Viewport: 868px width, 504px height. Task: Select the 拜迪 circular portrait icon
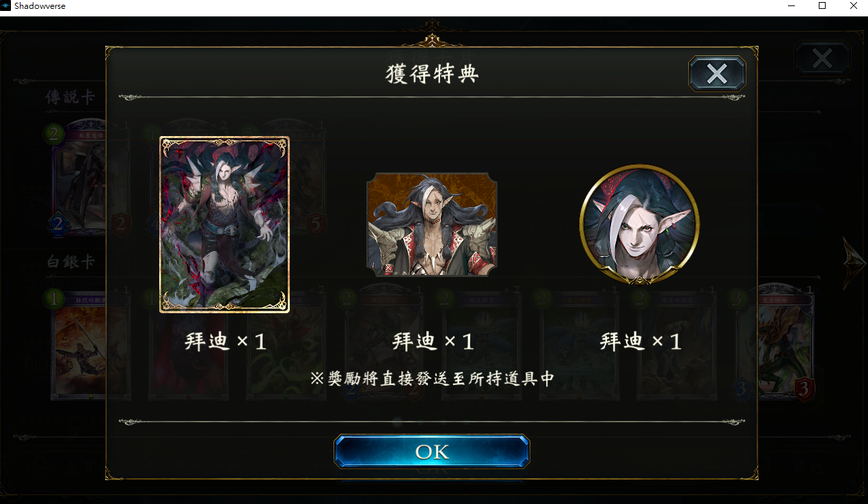coord(640,224)
